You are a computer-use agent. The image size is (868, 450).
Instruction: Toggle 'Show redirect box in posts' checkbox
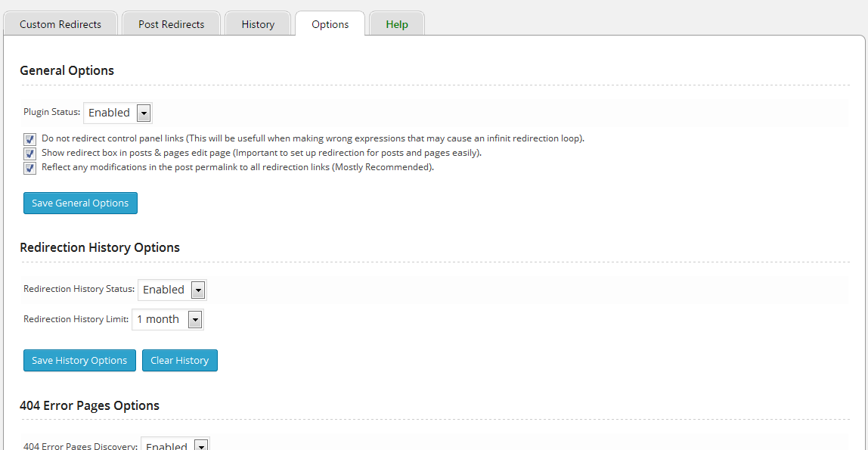pyautogui.click(x=29, y=154)
